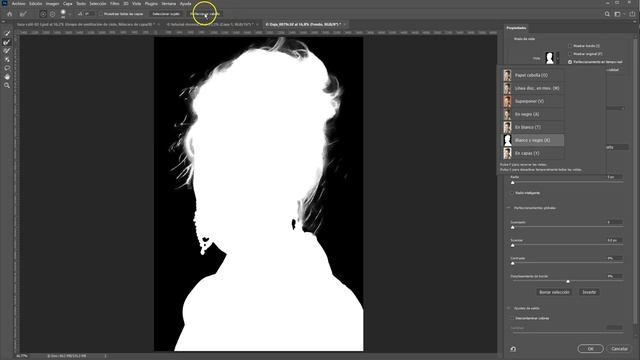This screenshot has height=360, width=640.
Task: Open the Filtro menu
Action: click(115, 4)
